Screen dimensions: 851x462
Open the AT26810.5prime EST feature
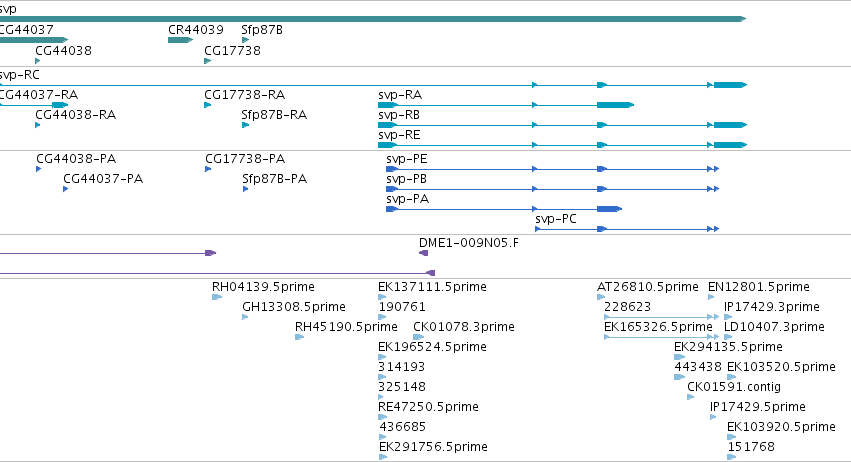601,297
